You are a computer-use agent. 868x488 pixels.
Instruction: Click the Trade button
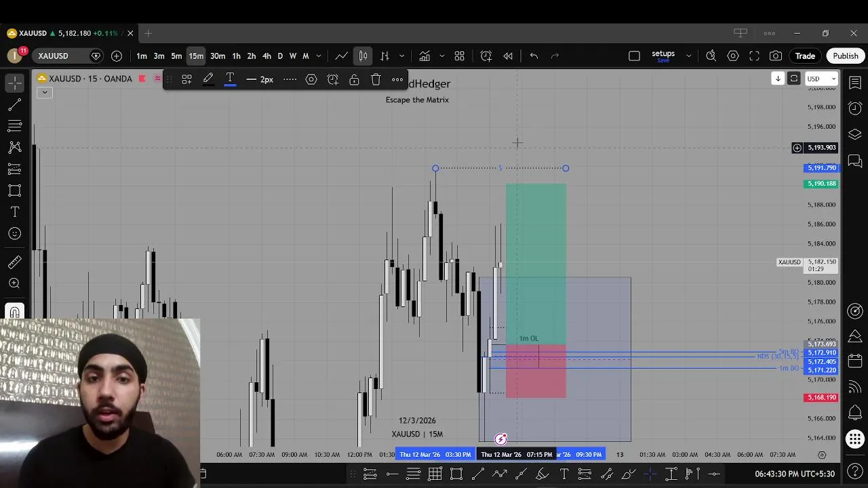tap(805, 56)
